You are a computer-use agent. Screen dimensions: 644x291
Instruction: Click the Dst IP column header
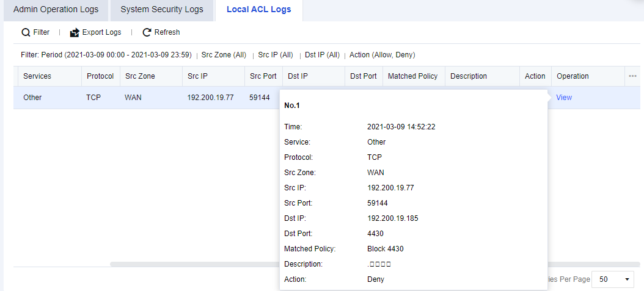click(298, 76)
